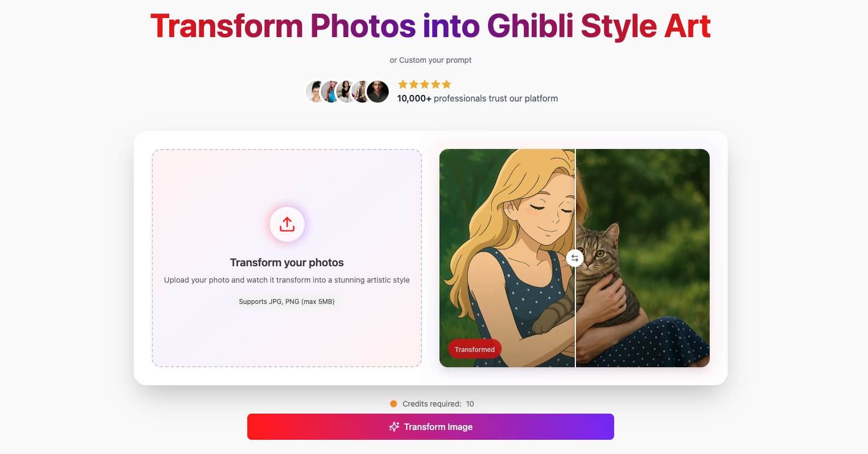
Task: Click the red Transformed badge
Action: 475,349
